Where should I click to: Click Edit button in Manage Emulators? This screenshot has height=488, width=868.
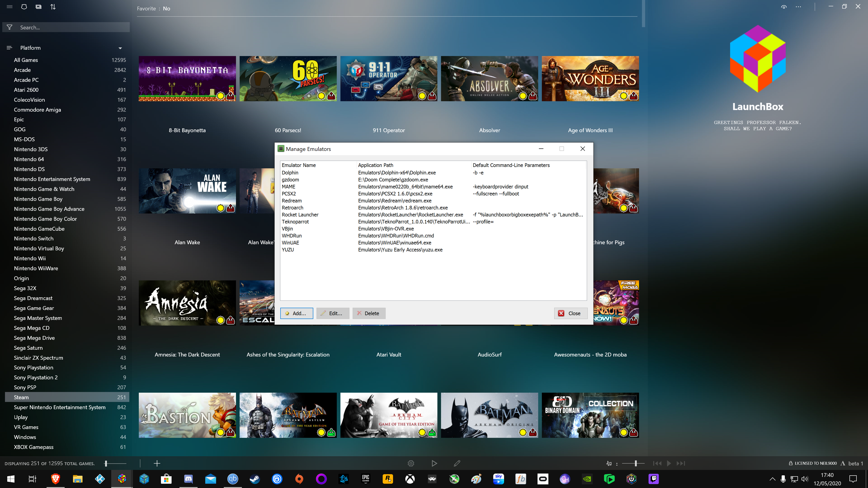(x=333, y=313)
